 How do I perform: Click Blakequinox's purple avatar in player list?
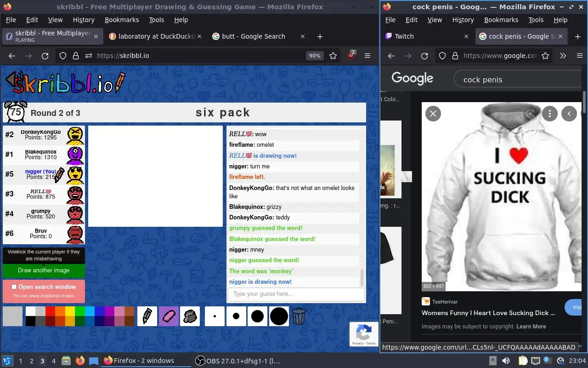[75, 155]
